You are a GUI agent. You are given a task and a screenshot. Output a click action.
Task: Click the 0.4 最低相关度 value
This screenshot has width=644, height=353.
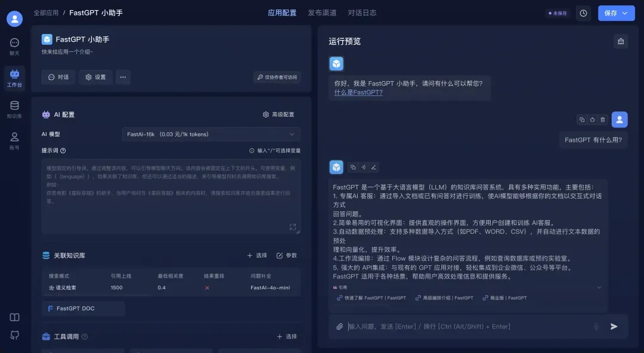pos(162,287)
